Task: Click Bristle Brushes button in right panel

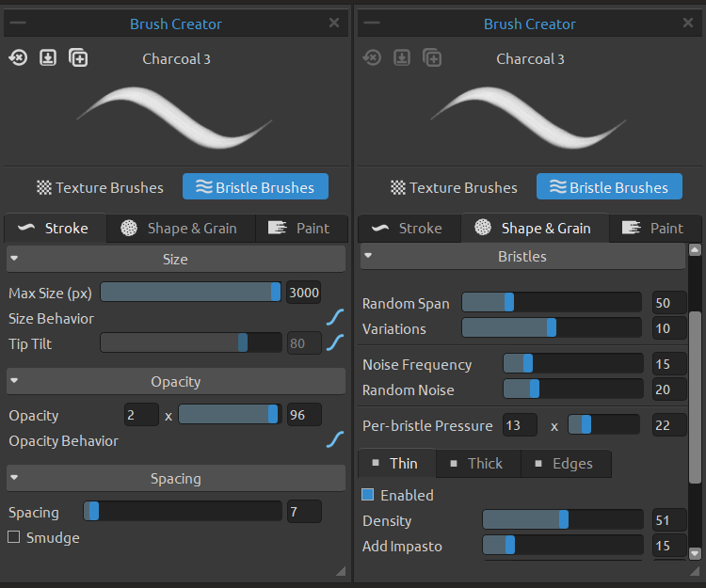Action: point(609,186)
